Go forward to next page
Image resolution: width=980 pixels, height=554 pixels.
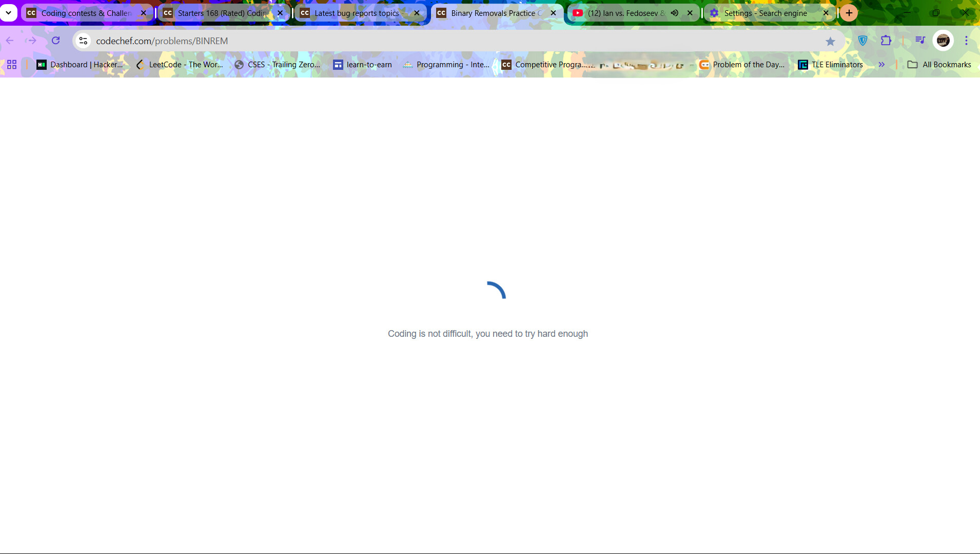click(32, 41)
